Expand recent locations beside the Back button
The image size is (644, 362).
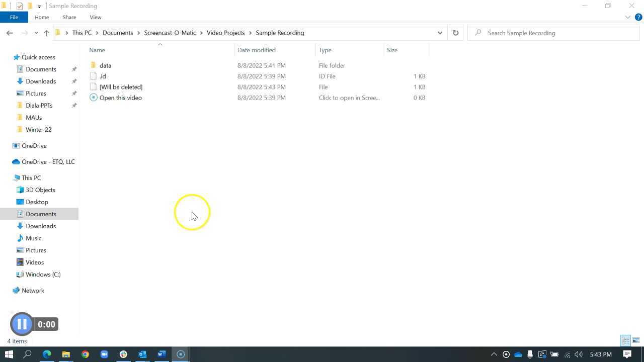click(36, 33)
